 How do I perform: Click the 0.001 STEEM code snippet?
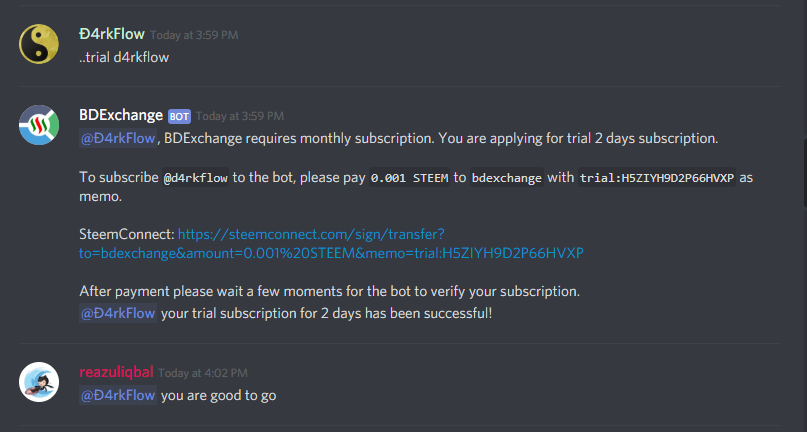point(409,178)
